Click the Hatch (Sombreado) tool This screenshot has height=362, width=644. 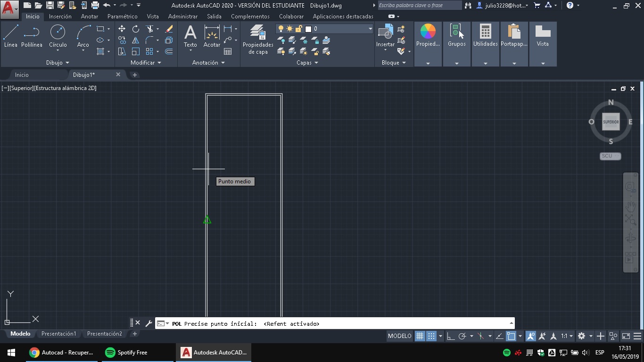100,51
